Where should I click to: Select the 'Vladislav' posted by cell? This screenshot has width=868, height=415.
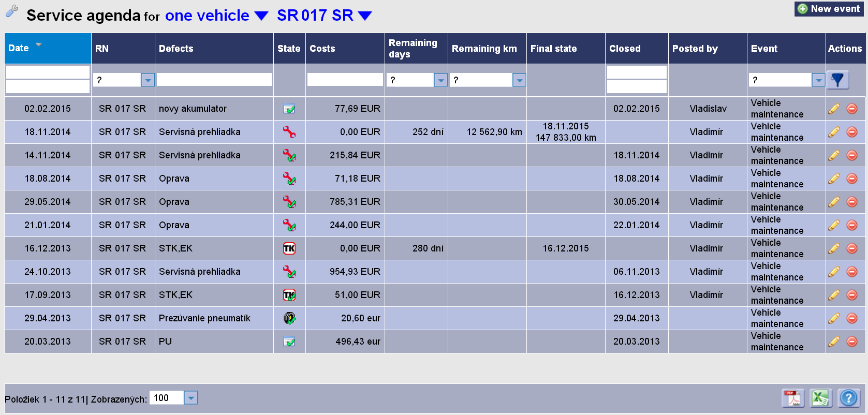coord(708,109)
